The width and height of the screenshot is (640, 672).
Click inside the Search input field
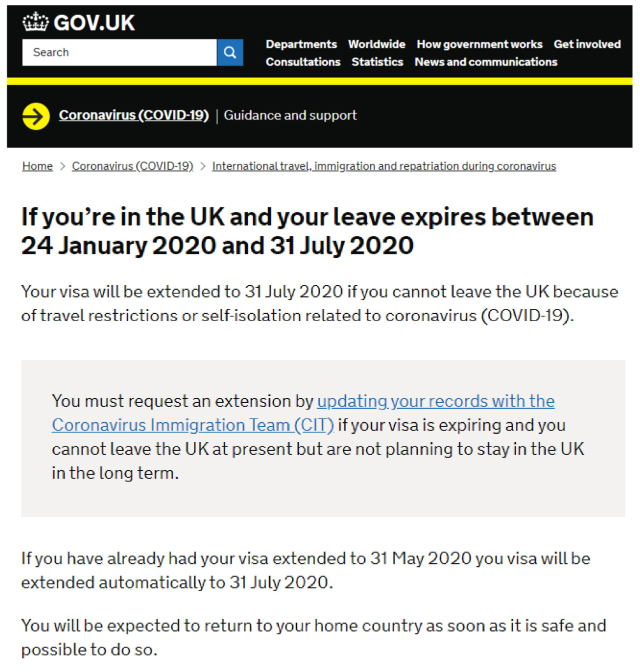(x=119, y=52)
